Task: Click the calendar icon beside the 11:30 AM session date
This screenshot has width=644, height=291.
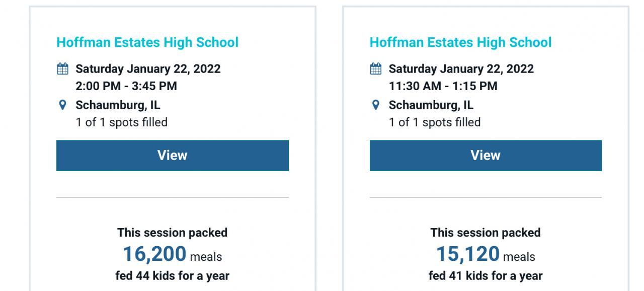Action: tap(375, 69)
